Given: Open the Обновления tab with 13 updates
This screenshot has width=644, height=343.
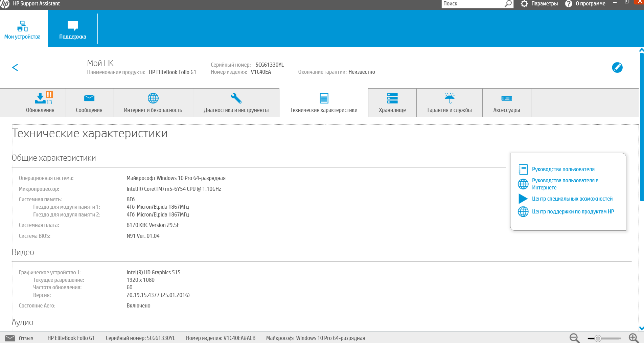Looking at the screenshot, I should [40, 103].
